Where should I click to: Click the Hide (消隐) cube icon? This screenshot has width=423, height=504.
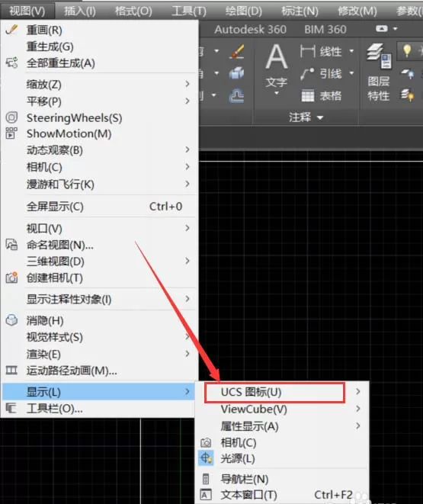[x=11, y=320]
